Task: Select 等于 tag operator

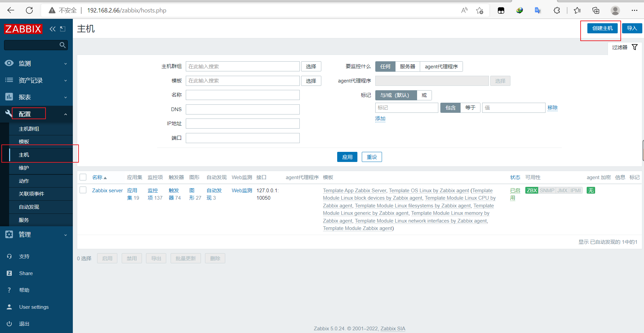Action: 470,108
